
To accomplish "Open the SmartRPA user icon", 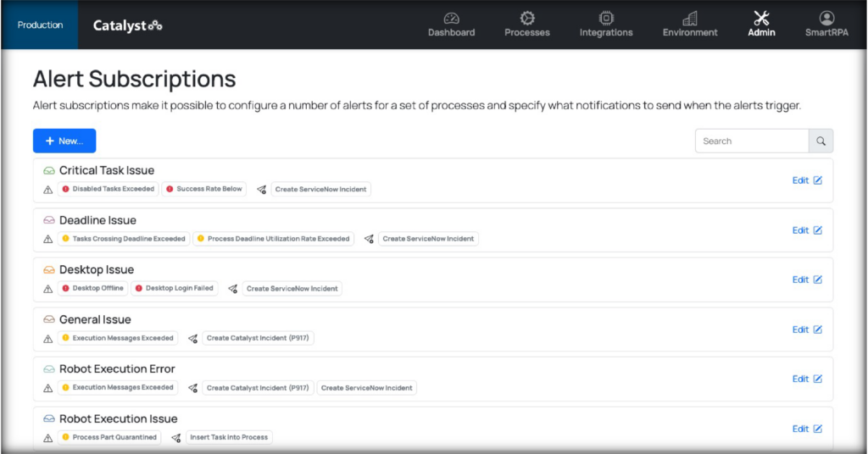I will 826,18.
